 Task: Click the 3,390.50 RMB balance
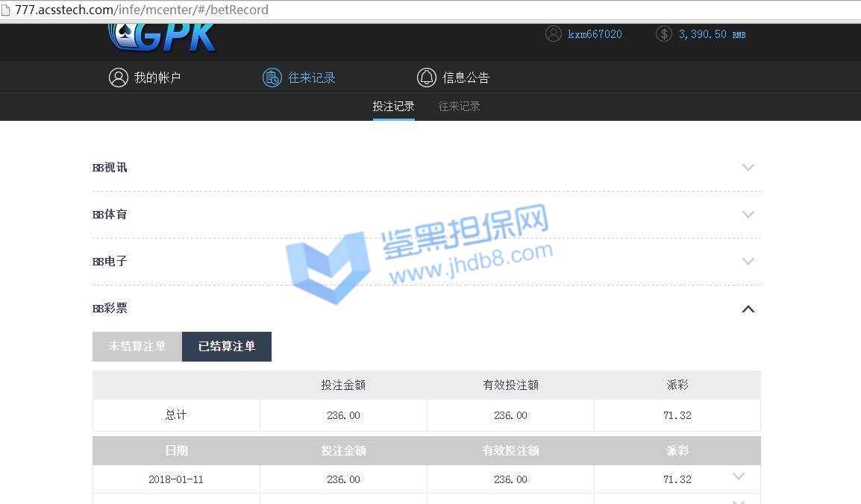[711, 34]
